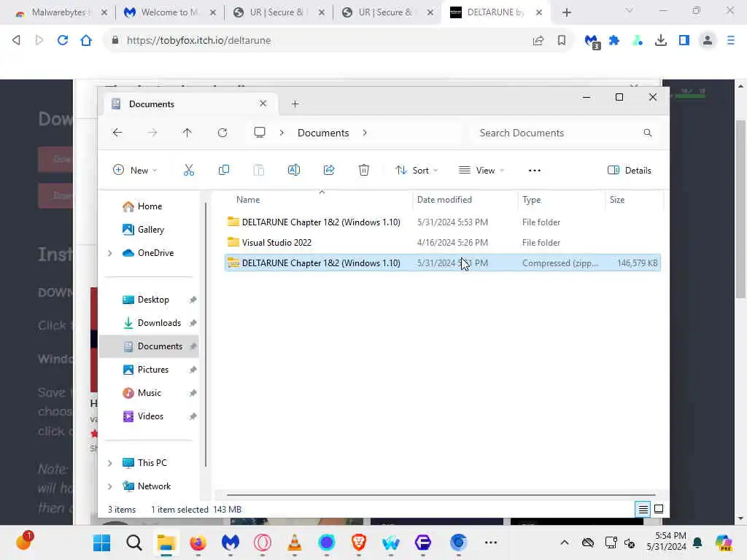Expand the This PC tree node
The height and width of the screenshot is (560, 747).
[x=110, y=463]
